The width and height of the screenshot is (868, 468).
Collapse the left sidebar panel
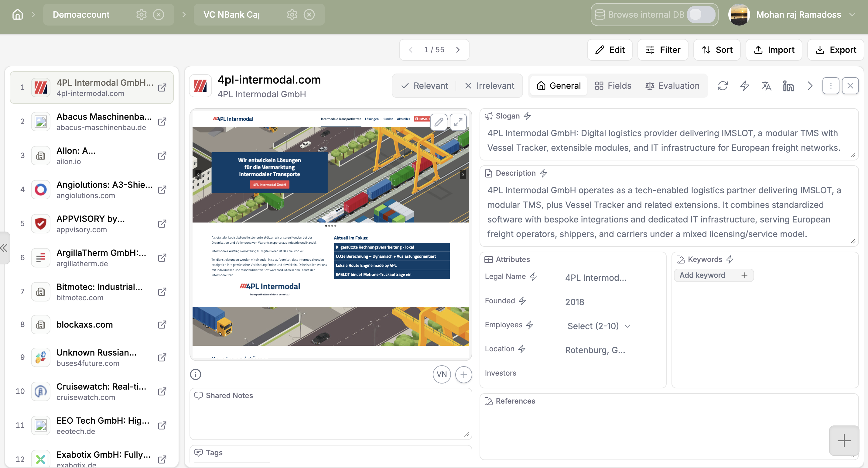point(4,248)
